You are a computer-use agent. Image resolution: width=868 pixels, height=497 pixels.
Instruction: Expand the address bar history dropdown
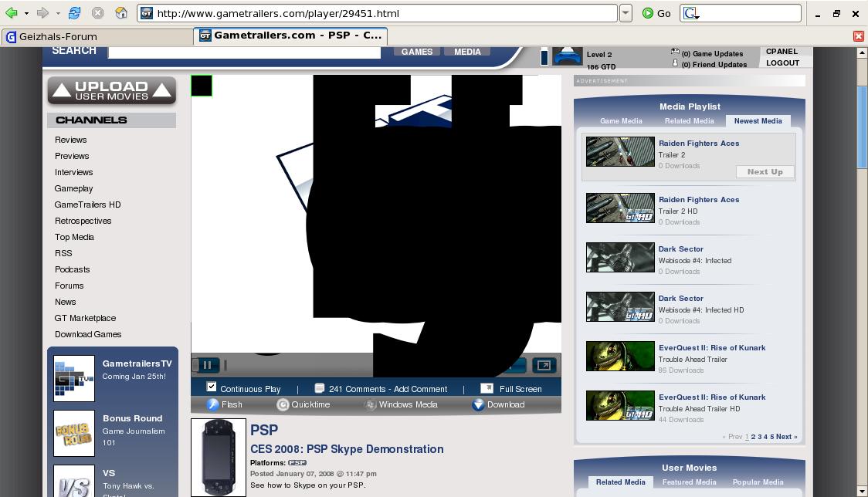tap(626, 13)
